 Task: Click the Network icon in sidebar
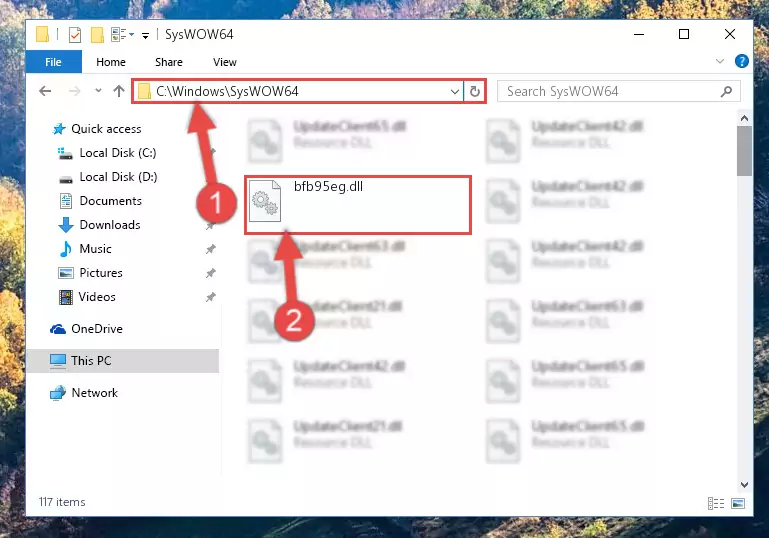pyautogui.click(x=57, y=393)
